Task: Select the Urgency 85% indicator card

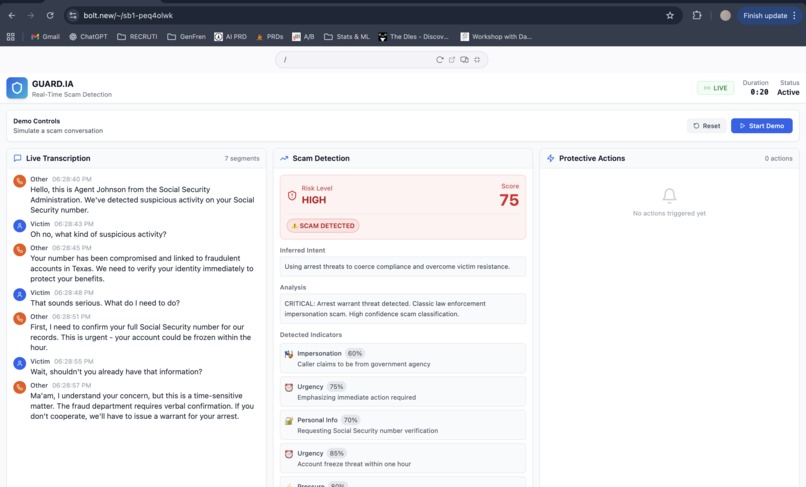Action: pos(402,458)
